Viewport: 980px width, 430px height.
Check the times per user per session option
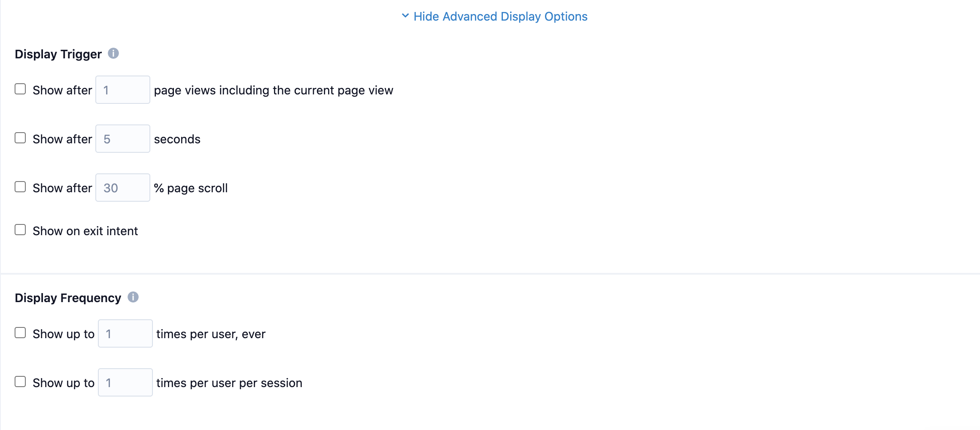pos(20,381)
